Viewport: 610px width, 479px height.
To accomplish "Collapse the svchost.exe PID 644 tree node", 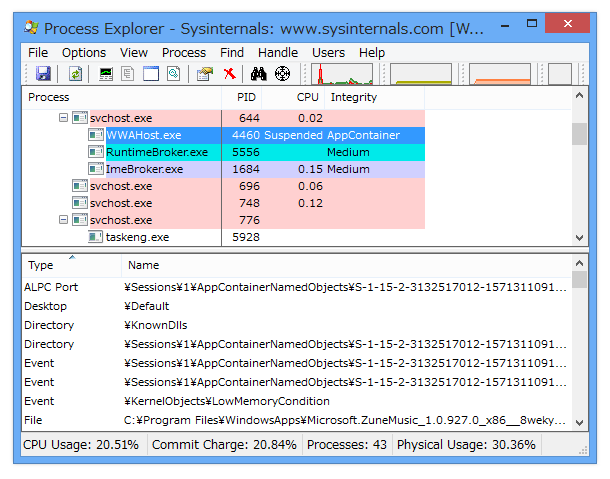I will [x=63, y=118].
